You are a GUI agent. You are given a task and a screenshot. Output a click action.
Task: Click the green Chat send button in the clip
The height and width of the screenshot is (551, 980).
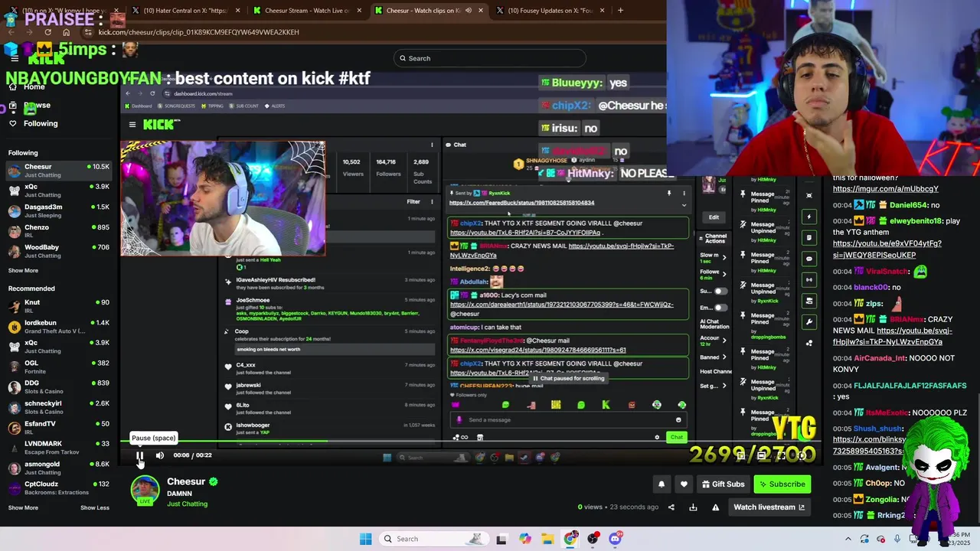tap(676, 437)
